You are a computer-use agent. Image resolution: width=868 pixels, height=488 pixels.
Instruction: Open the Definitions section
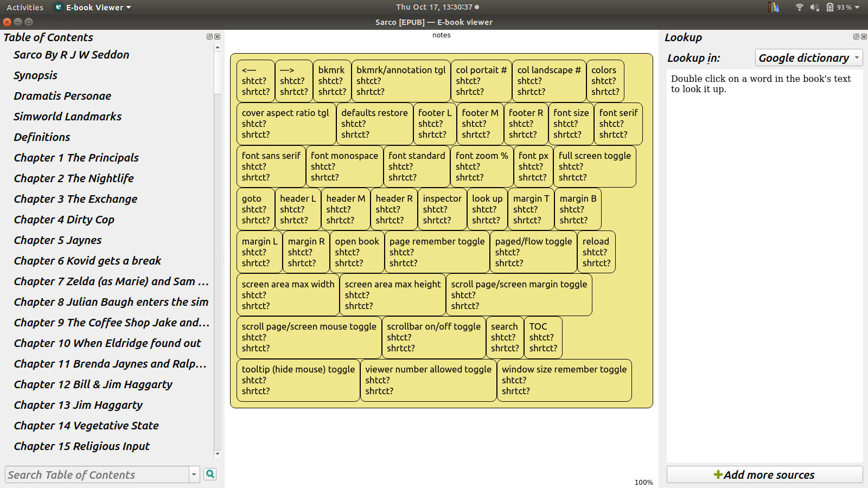pyautogui.click(x=42, y=137)
